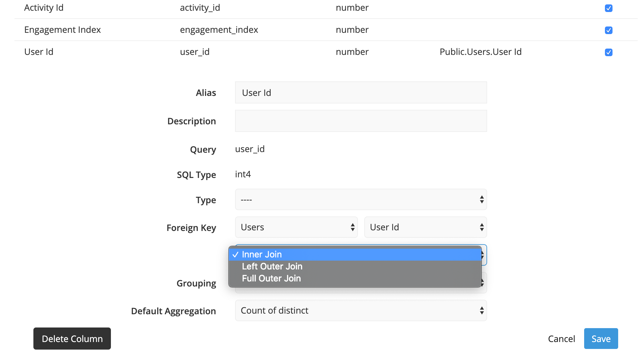Click the number type in Activity Id row

[x=352, y=8]
